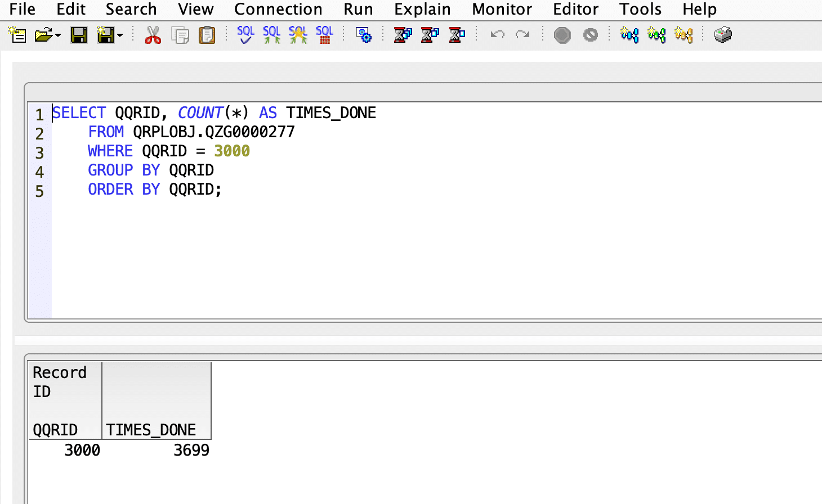Click the New script icon
The height and width of the screenshot is (504, 822).
click(x=17, y=35)
